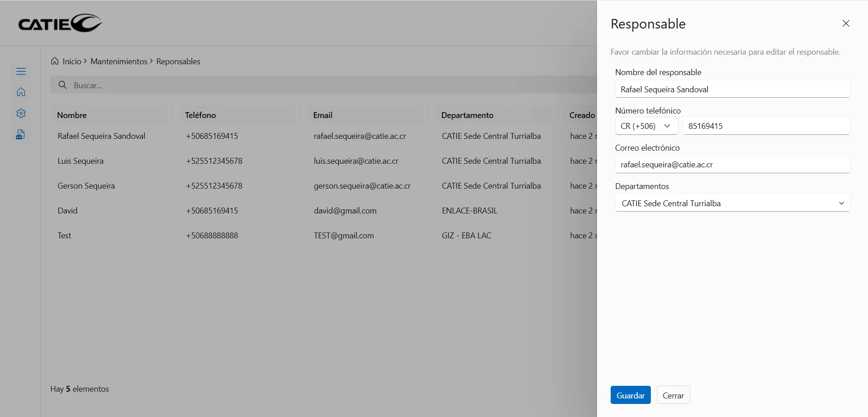This screenshot has height=417, width=868.
Task: Focus the Correo electrónico field
Action: click(x=732, y=165)
